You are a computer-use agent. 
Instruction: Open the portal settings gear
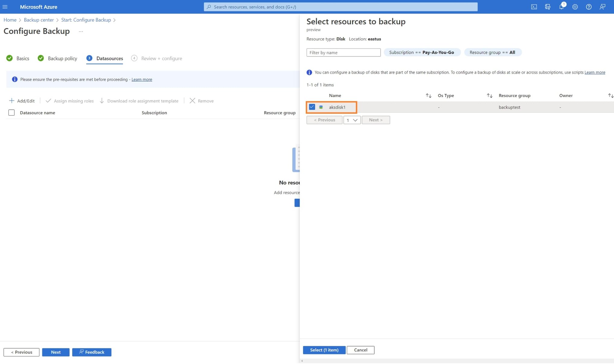coord(575,7)
